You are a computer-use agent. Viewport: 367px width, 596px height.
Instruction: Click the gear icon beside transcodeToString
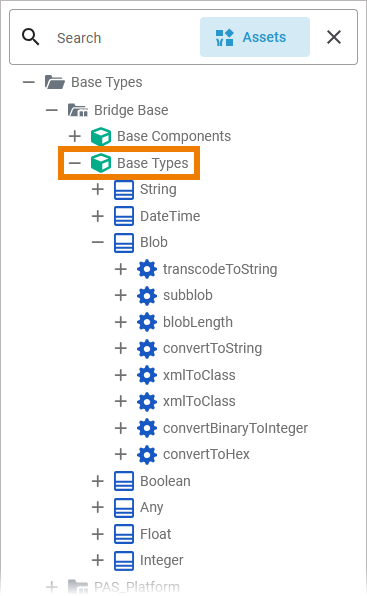pyautogui.click(x=147, y=269)
